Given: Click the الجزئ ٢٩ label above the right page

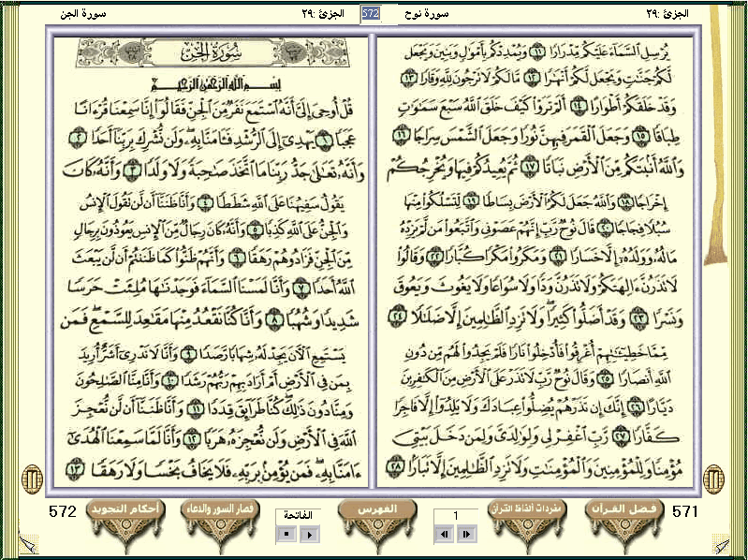Looking at the screenshot, I should click(667, 13).
